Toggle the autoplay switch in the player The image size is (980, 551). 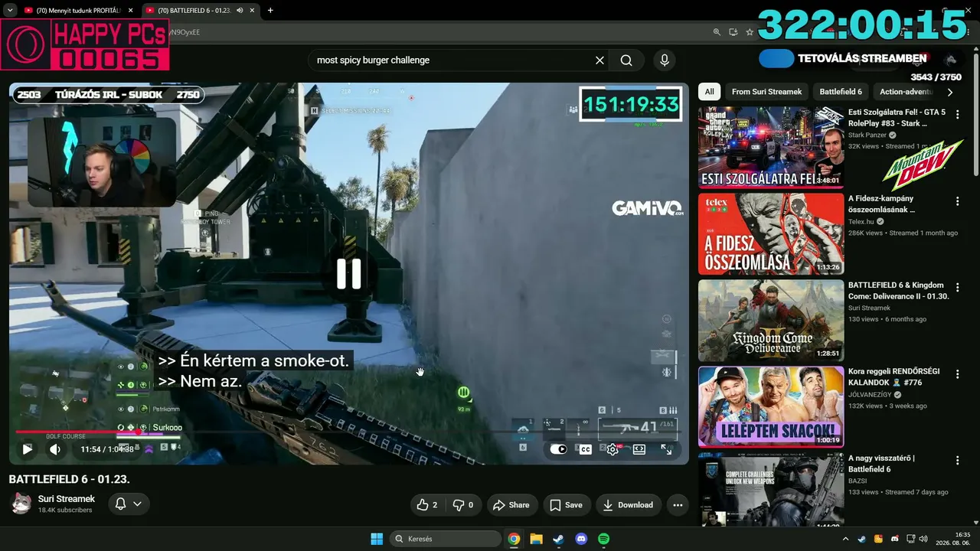(559, 449)
